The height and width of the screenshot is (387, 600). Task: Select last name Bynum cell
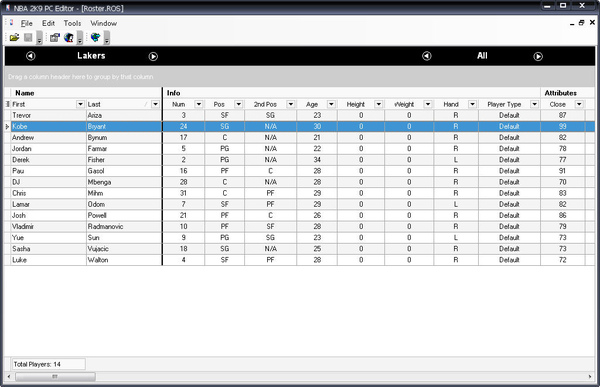[124, 137]
